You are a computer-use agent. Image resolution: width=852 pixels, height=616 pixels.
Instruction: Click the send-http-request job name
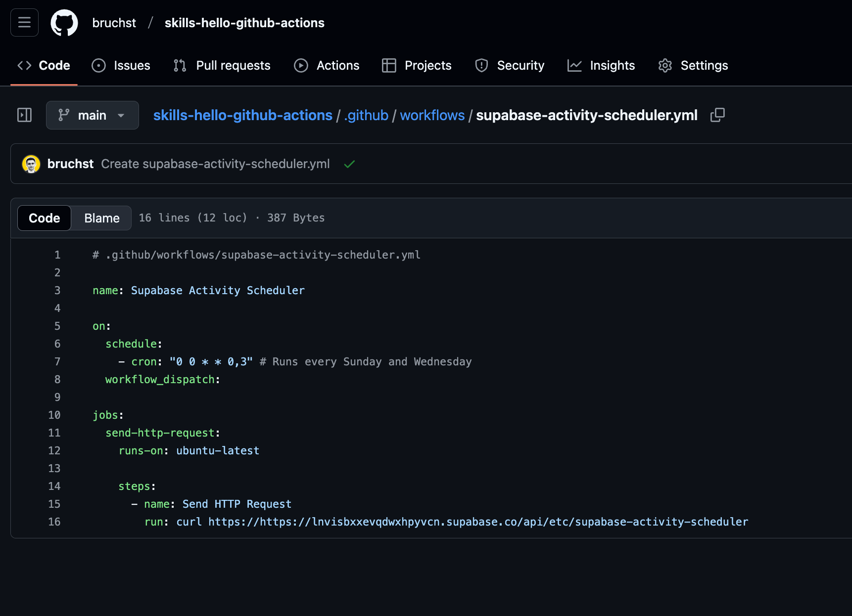tap(160, 433)
